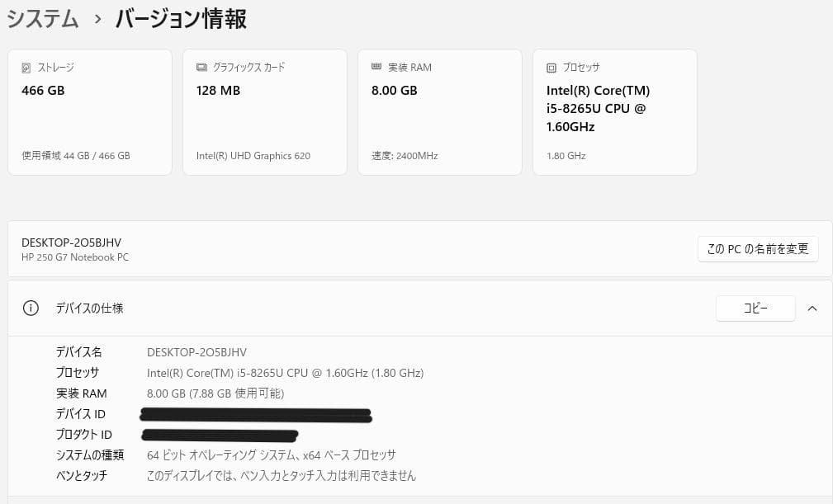833x504 pixels.
Task: Open the システム breadcrumb section
Action: click(43, 18)
